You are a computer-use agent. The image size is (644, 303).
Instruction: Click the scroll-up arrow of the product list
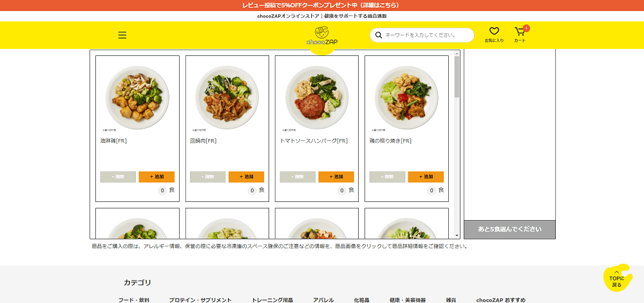click(x=457, y=53)
